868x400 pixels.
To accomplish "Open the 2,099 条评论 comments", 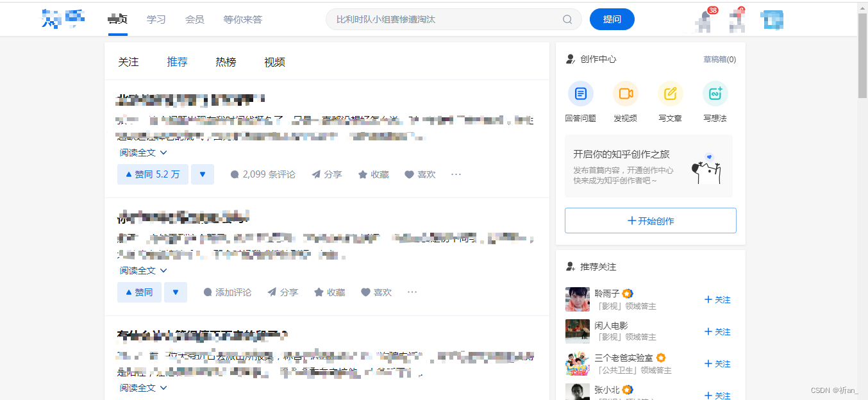I will click(263, 174).
